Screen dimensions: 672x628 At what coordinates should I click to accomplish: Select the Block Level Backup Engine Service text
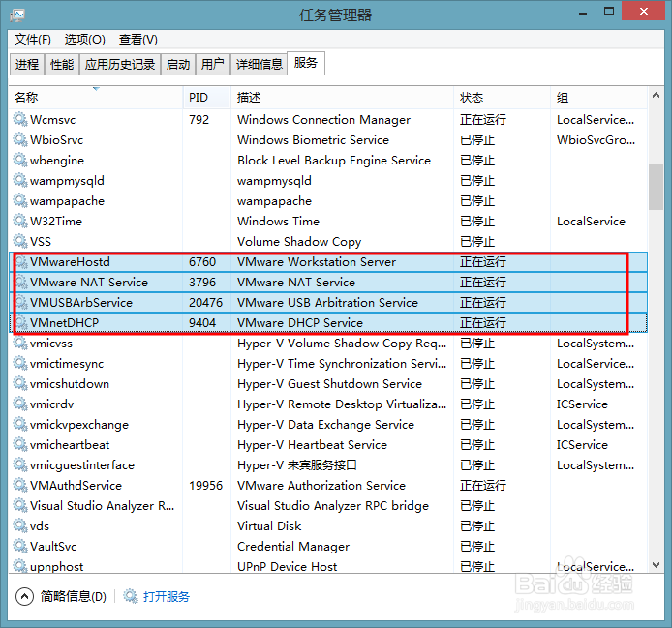pos(334,161)
